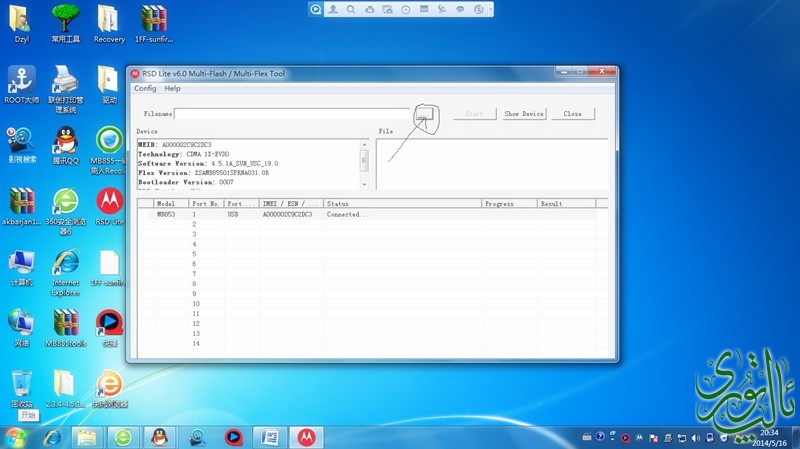The width and height of the screenshot is (800, 449).
Task: Open the 联创打印管理系统 printer icon
Action: (x=65, y=89)
